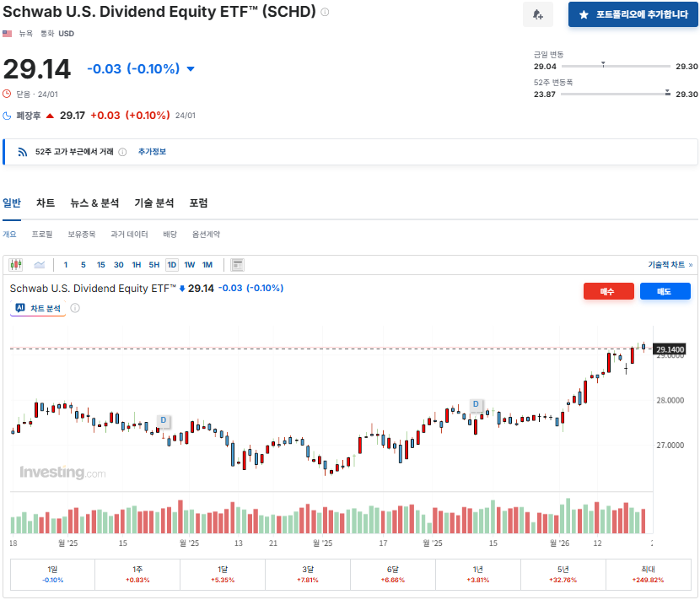Click the 52주 변동폭 range slider marker
The height and width of the screenshot is (600, 700).
tap(667, 92)
